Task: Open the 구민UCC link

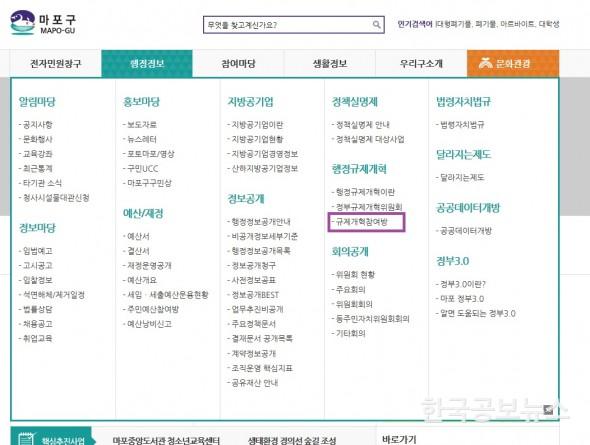Action: (143, 169)
